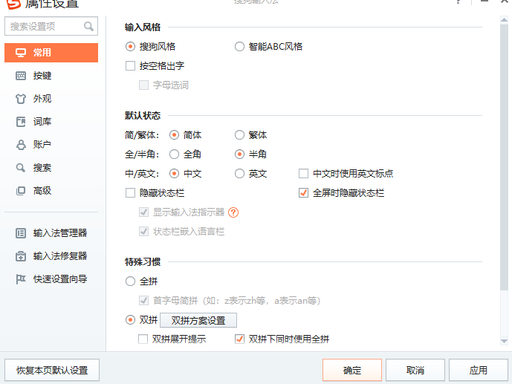Click the repair kit icon beside 输入法修复器

point(21,256)
